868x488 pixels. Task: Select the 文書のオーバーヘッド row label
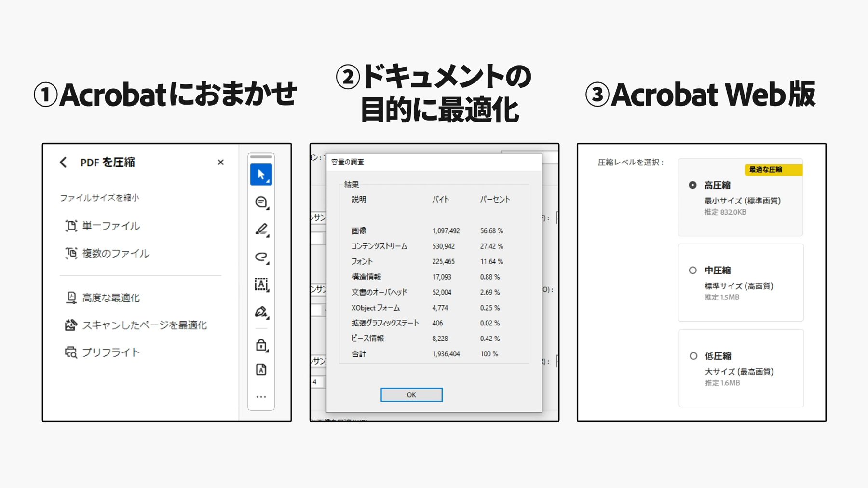(x=379, y=292)
